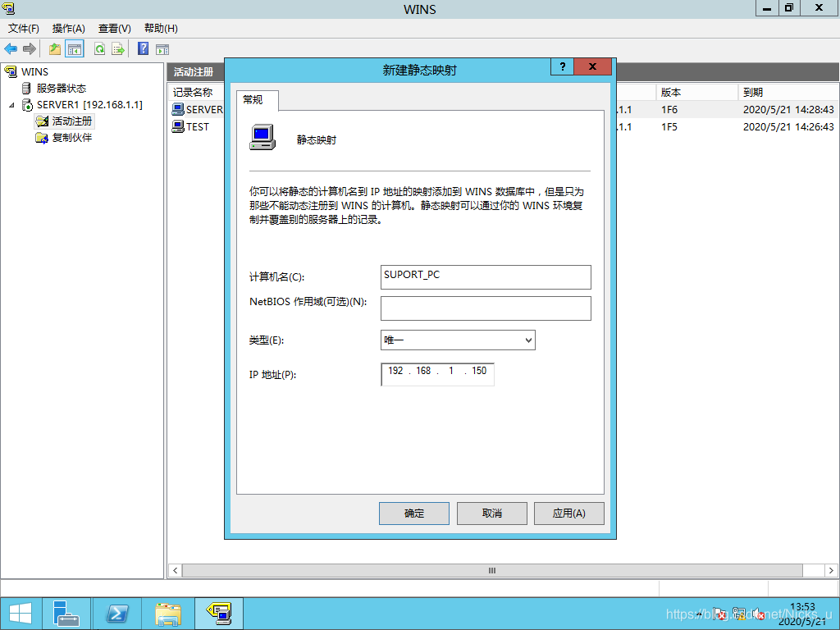Click the 记录名称 column header

[193, 92]
